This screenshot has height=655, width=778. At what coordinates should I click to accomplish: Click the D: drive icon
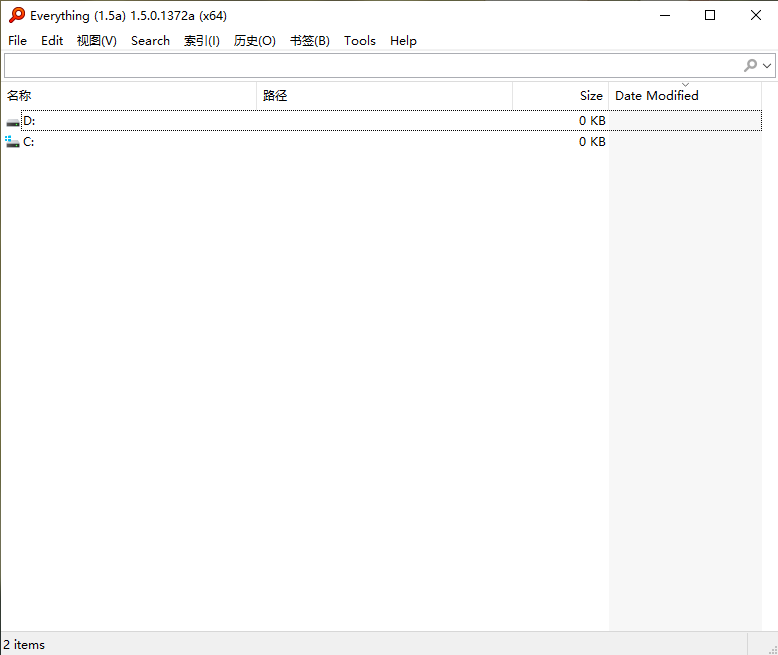(x=13, y=122)
